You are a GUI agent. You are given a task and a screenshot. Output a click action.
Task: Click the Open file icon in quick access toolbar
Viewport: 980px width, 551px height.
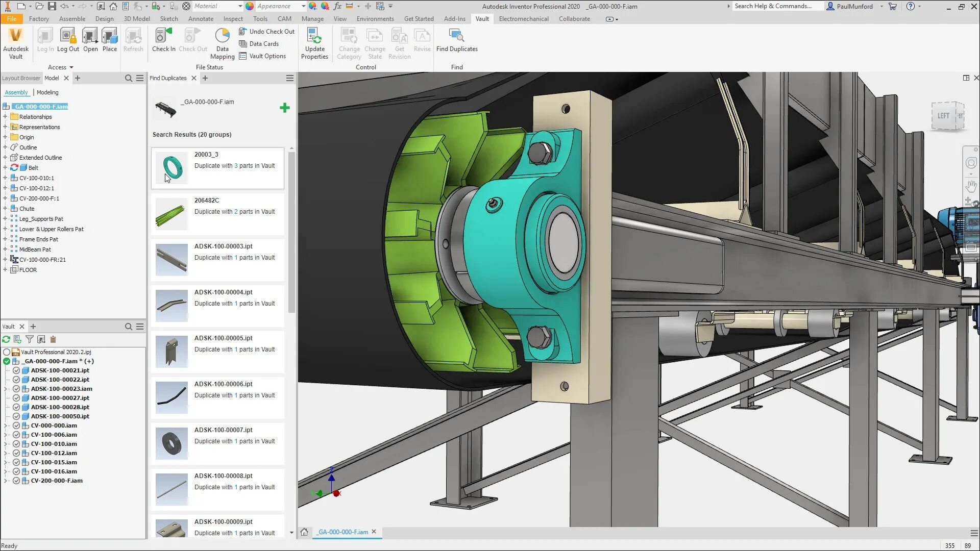coord(39,6)
